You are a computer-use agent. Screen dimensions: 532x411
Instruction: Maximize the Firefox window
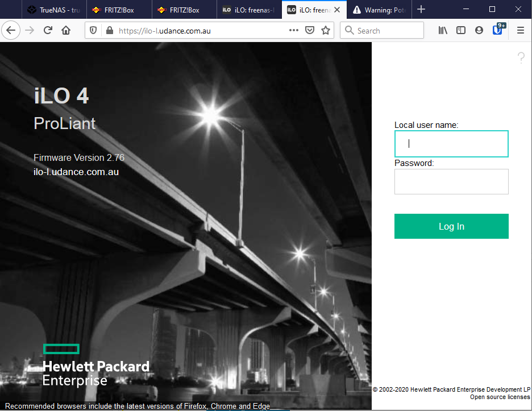[492, 9]
